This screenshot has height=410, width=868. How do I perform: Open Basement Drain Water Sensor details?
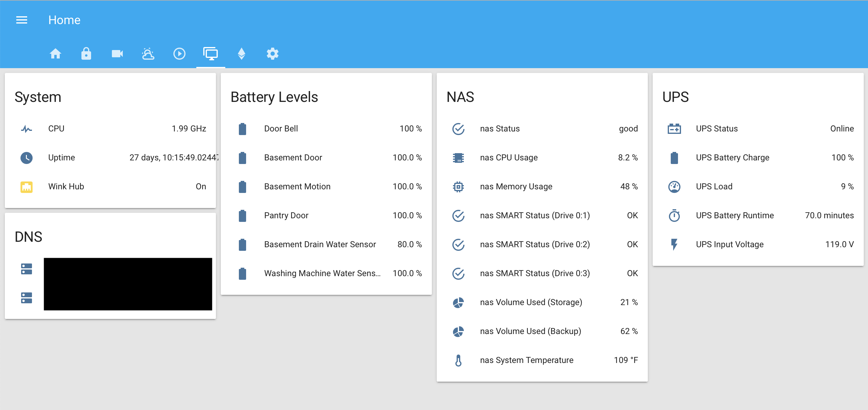coord(320,244)
